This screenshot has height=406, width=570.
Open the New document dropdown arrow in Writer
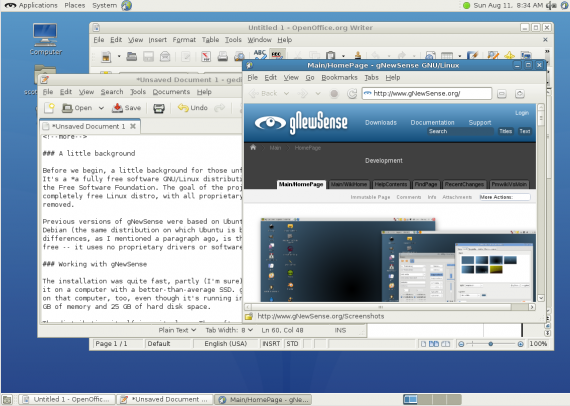coord(119,56)
